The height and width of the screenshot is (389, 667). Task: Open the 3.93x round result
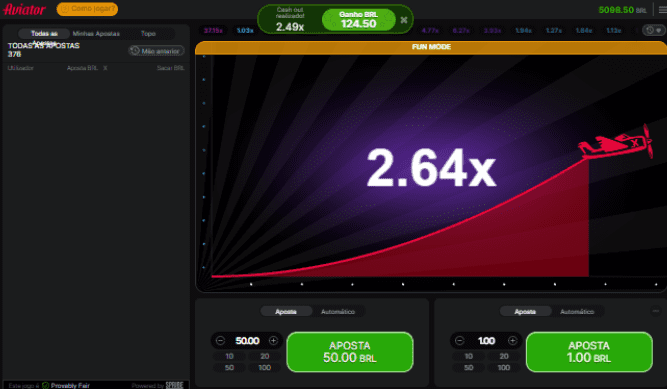point(492,31)
